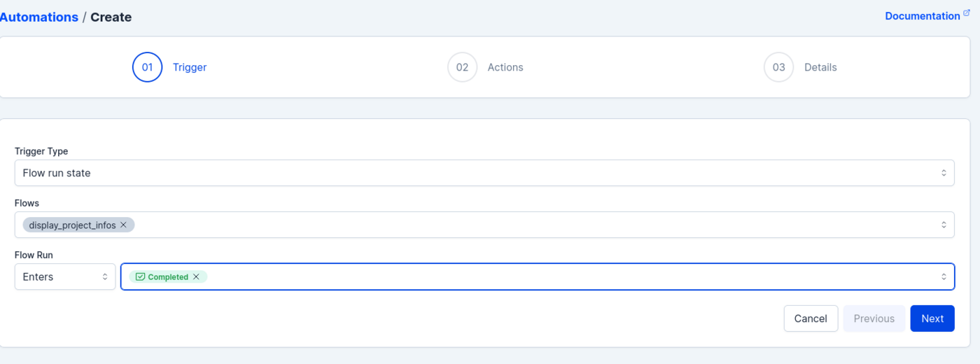The width and height of the screenshot is (980, 364).
Task: Select the step 03 circle
Action: pyautogui.click(x=778, y=67)
